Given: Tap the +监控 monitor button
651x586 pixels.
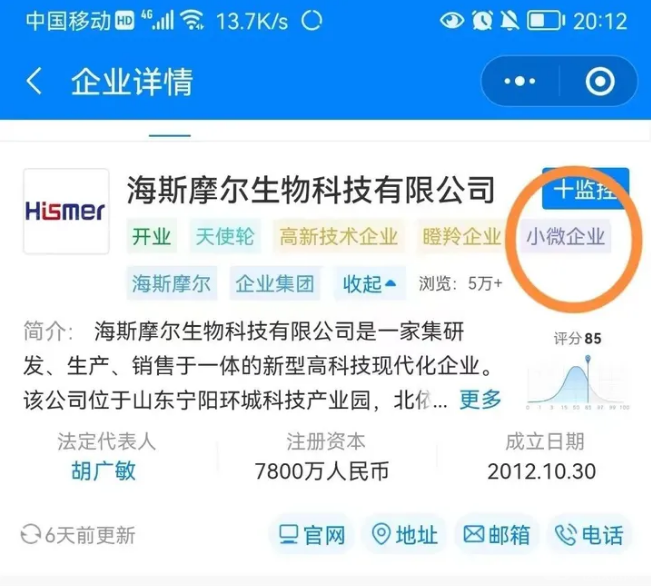Looking at the screenshot, I should (x=585, y=189).
